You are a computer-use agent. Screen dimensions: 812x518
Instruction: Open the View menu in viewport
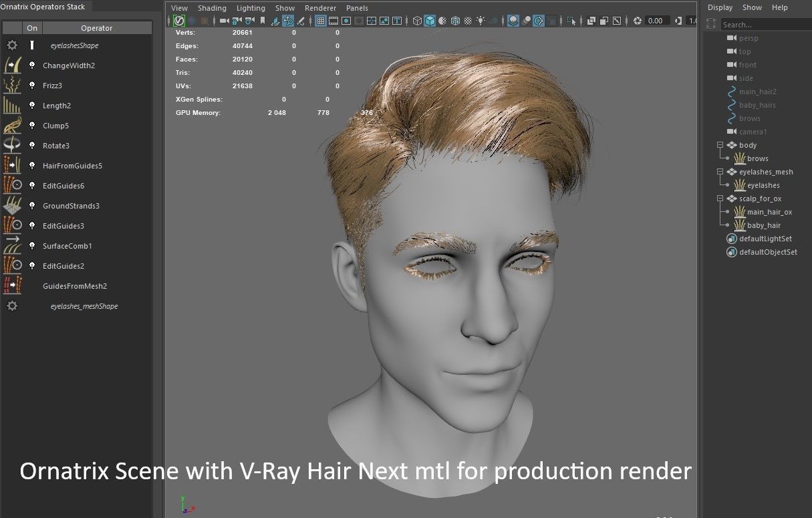tap(179, 8)
